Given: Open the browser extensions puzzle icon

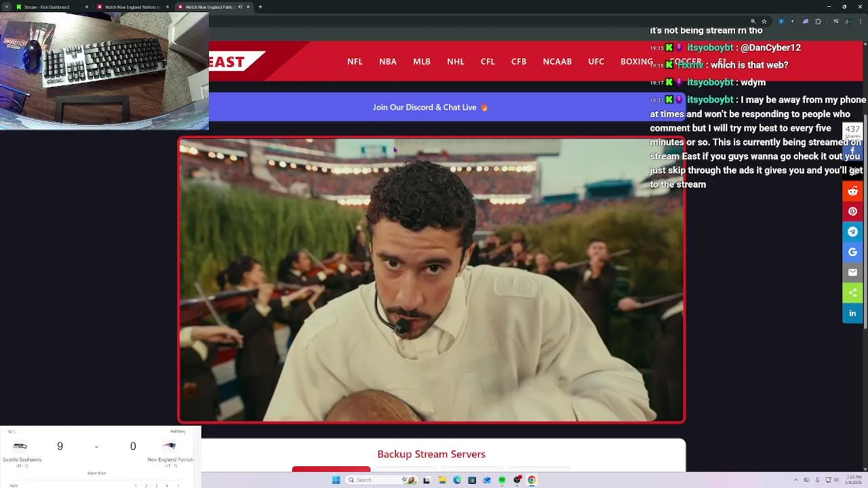Looking at the screenshot, I should click(818, 21).
